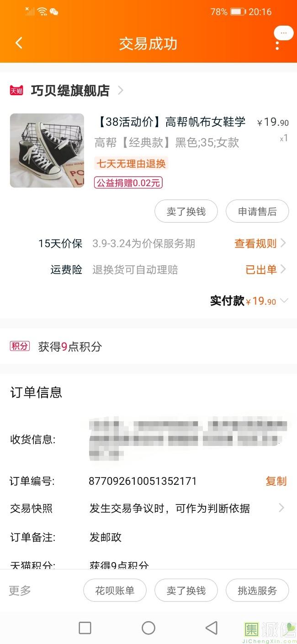This screenshot has height=644, width=297.
Task: Tap the 积分 points badge icon
Action: click(x=20, y=346)
